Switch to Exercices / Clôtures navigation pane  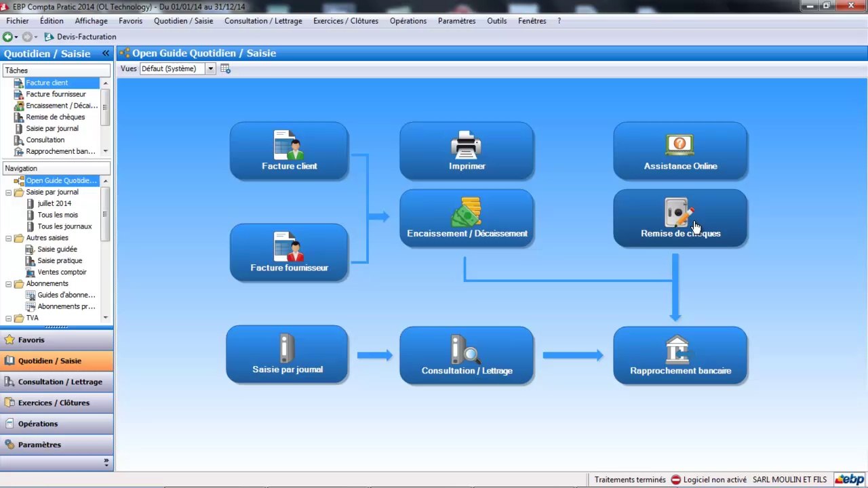(57, 403)
